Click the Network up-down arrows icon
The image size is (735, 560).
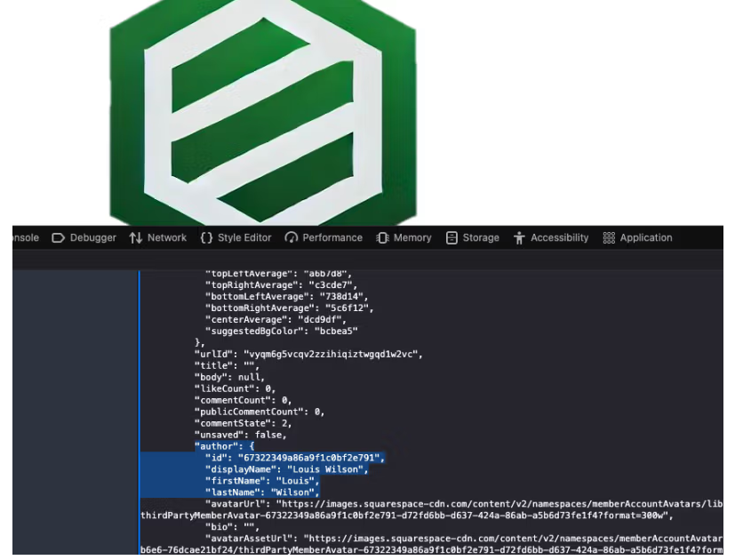(136, 238)
